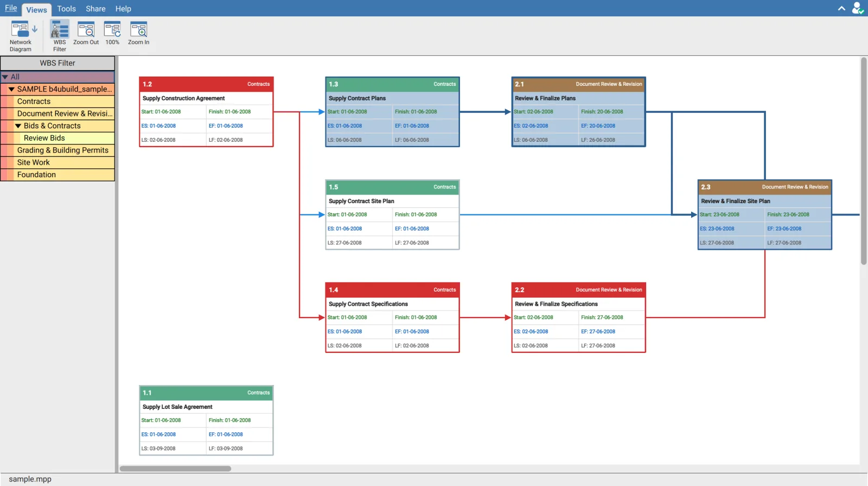Select Review Bids filter row
This screenshot has height=486, width=868.
58,138
